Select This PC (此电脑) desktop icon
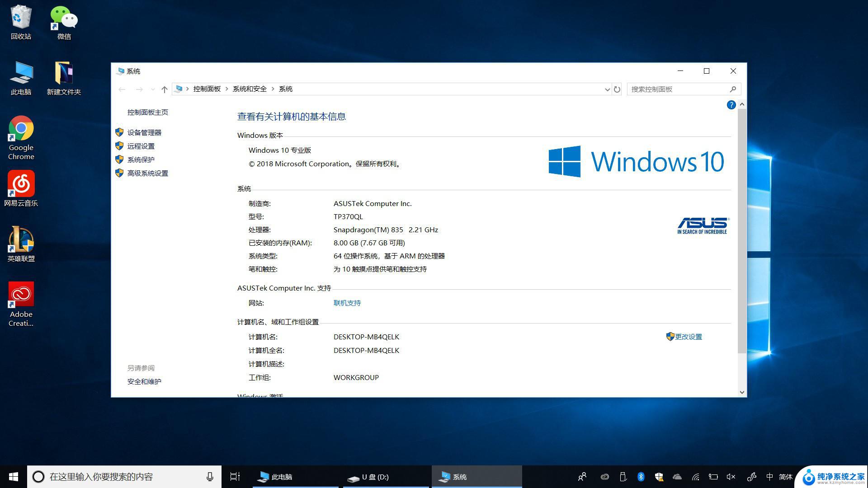Image resolution: width=868 pixels, height=488 pixels. coord(21,78)
